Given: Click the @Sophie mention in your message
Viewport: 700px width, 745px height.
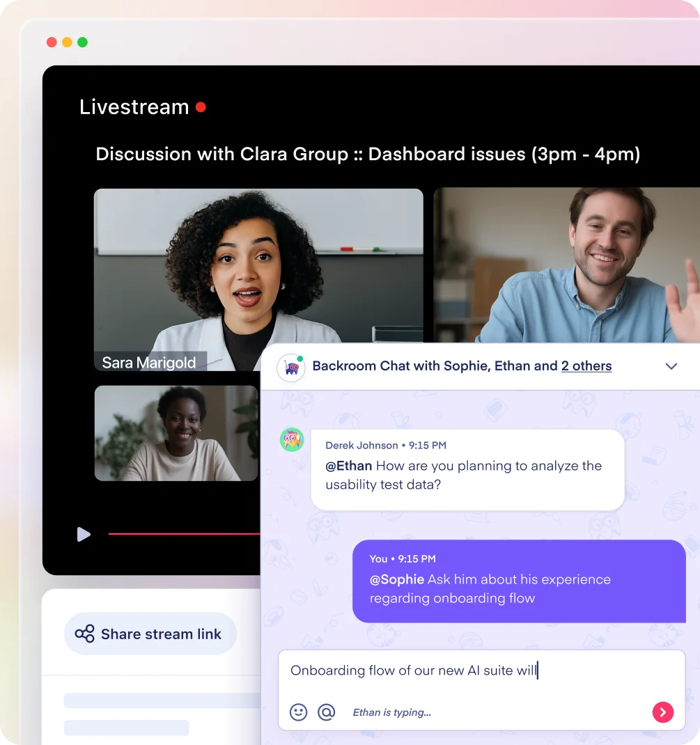Looking at the screenshot, I should pos(397,579).
